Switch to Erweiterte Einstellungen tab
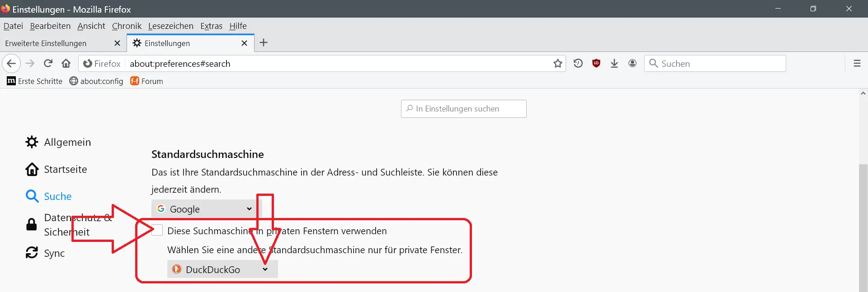 tap(46, 43)
